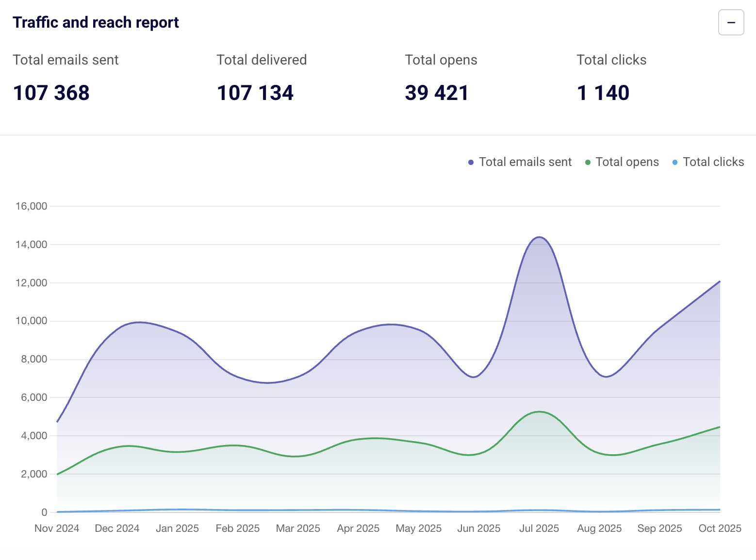Select the Dec 2024 x-axis label
Viewport: 756px width, 560px height.
117,528
